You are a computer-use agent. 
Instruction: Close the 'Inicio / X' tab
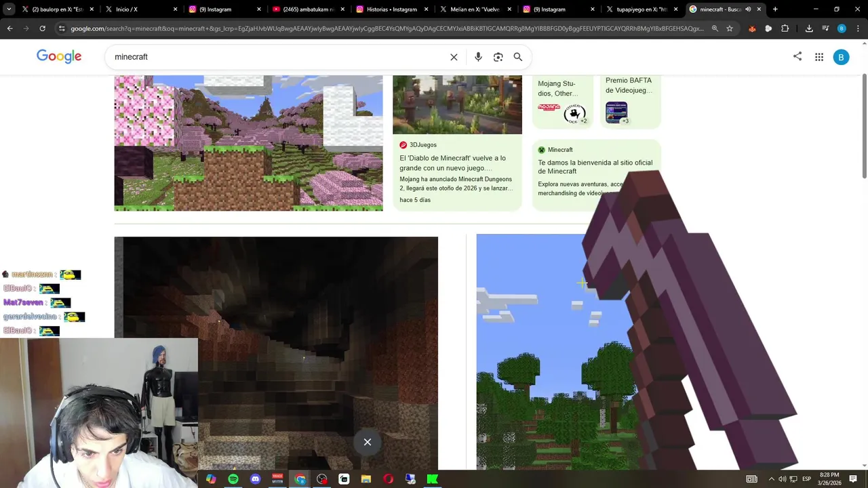point(176,9)
